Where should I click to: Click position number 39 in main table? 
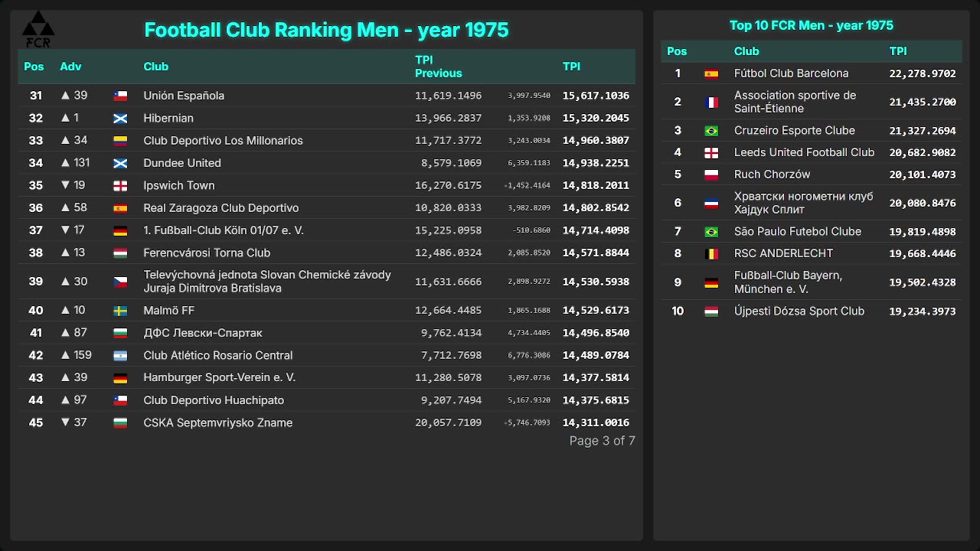(36, 282)
